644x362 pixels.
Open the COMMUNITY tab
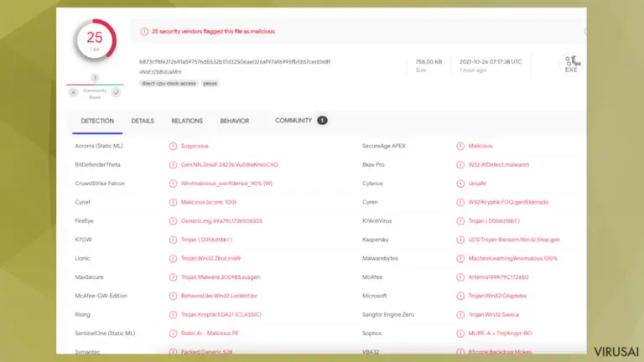click(293, 121)
